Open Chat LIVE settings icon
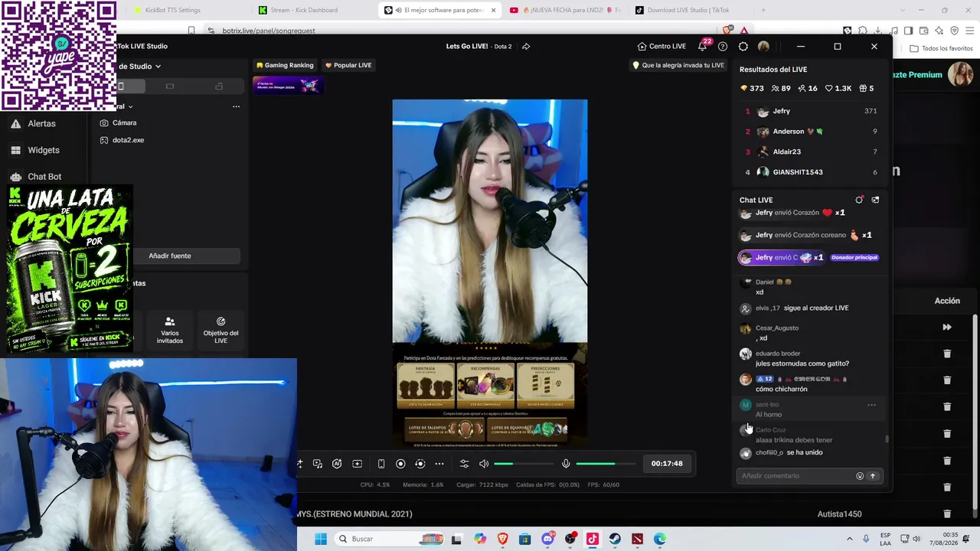The height and width of the screenshot is (551, 980). (x=859, y=200)
